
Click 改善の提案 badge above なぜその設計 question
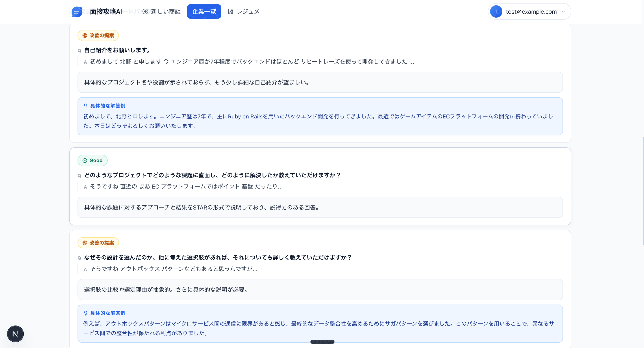98,243
